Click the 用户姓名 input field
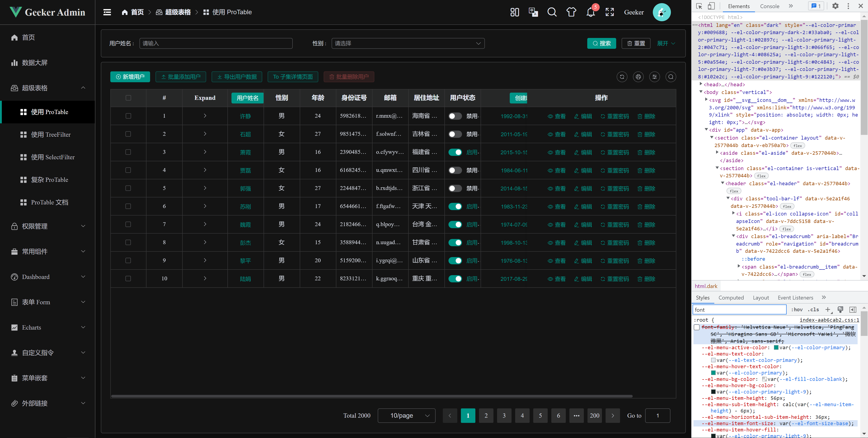This screenshot has height=438, width=868. [x=216, y=43]
